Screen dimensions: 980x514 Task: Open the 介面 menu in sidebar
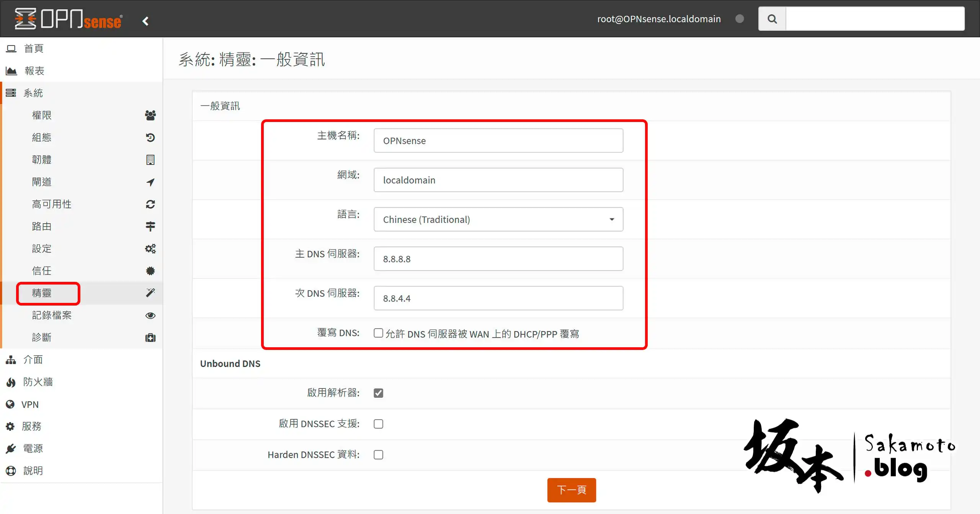click(x=33, y=359)
